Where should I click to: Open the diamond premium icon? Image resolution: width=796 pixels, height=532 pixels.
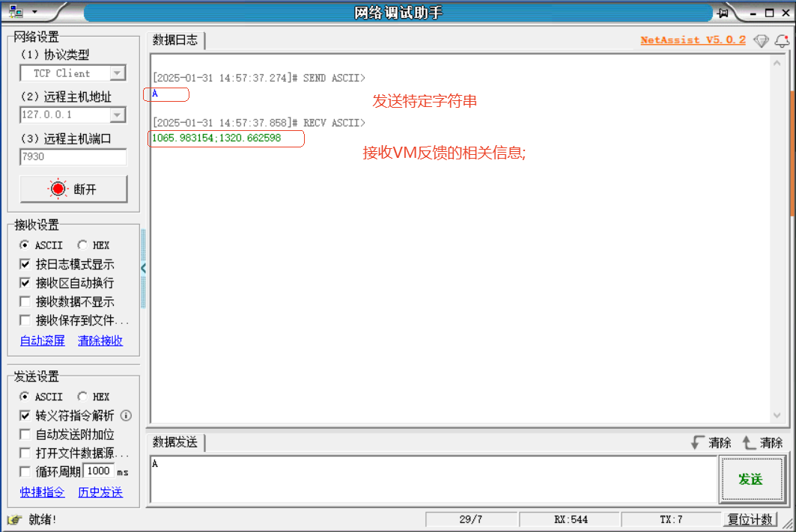click(761, 40)
